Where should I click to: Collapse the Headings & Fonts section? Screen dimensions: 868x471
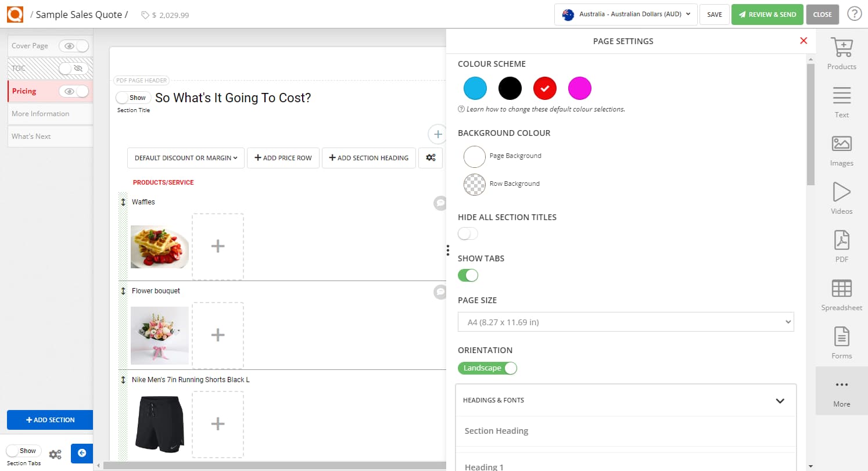[780, 400]
